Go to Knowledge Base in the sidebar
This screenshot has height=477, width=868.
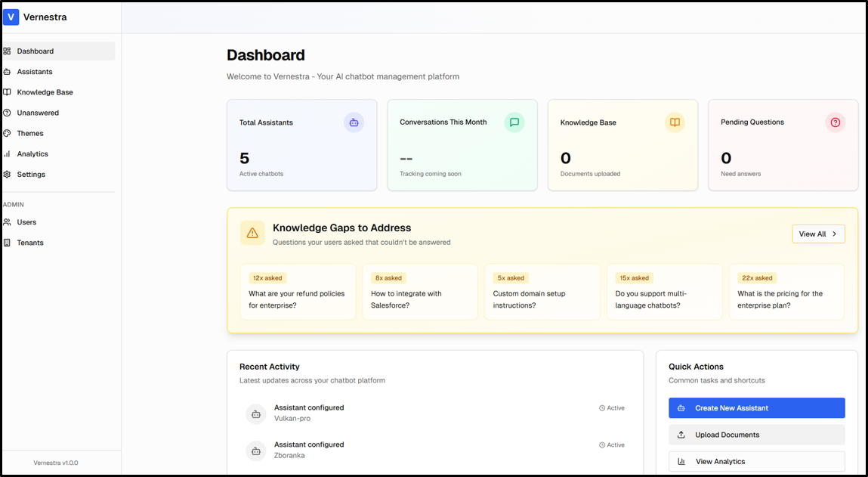click(x=45, y=92)
